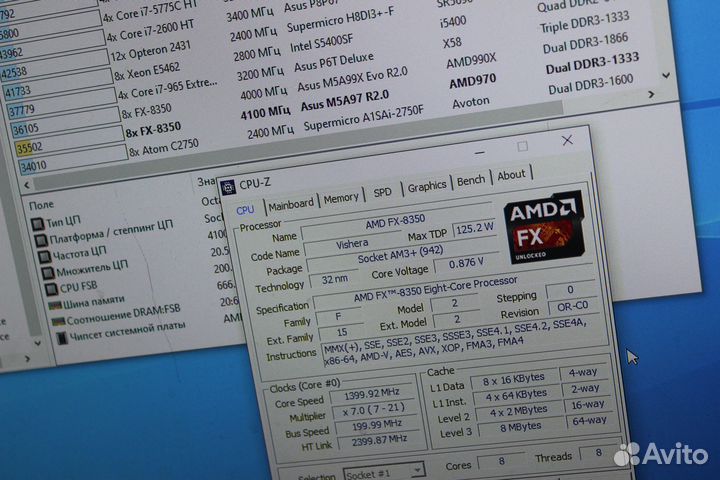This screenshot has width=720, height=480.
Task: Click the bold 4100 МГц frequency cell
Action: coord(265,112)
